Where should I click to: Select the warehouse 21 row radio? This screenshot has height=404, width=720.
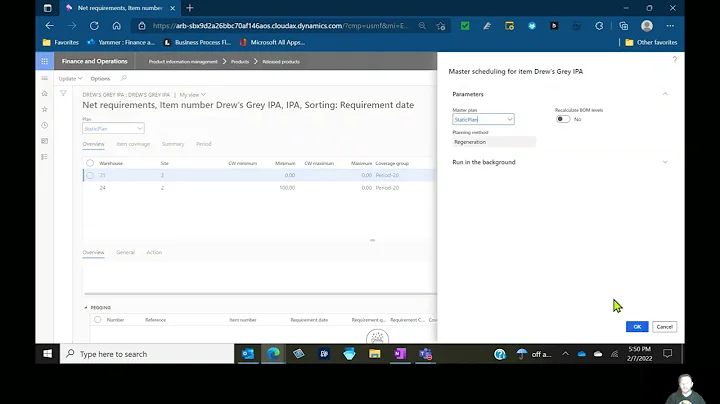point(90,175)
